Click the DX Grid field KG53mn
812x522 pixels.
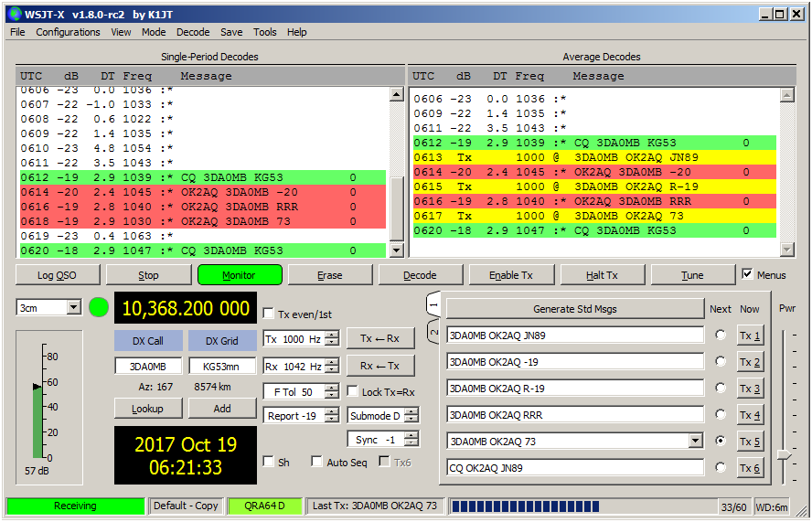[x=221, y=366]
